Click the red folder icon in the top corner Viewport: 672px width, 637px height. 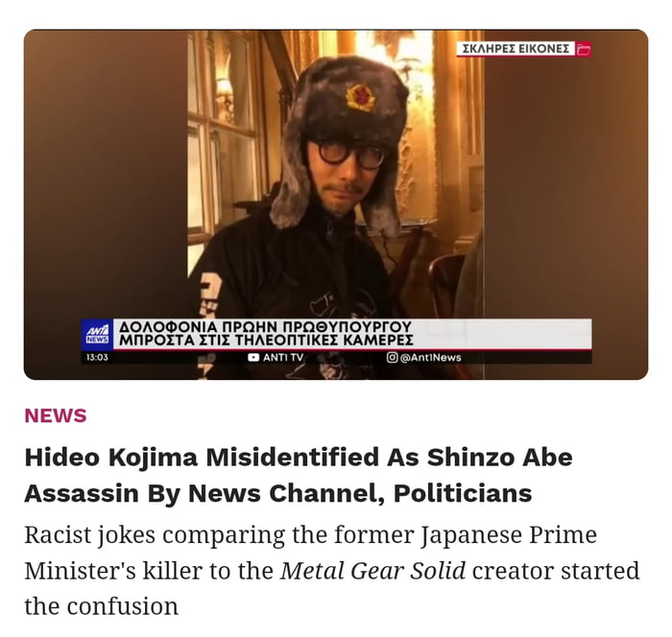583,49
